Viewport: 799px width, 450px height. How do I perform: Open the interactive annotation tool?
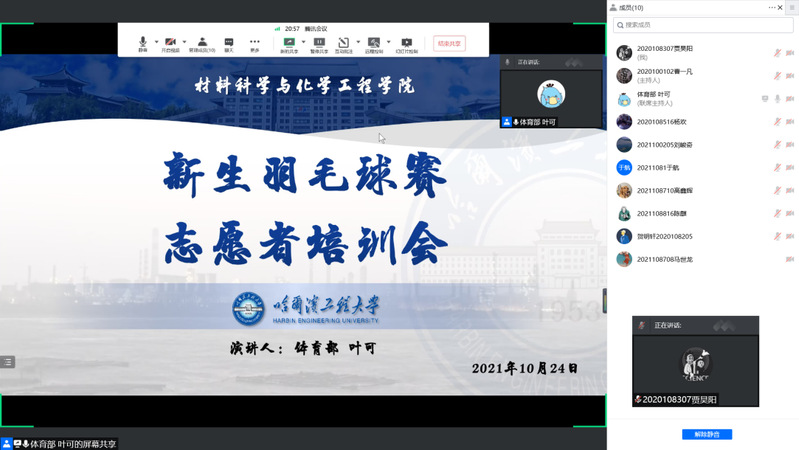(344, 43)
